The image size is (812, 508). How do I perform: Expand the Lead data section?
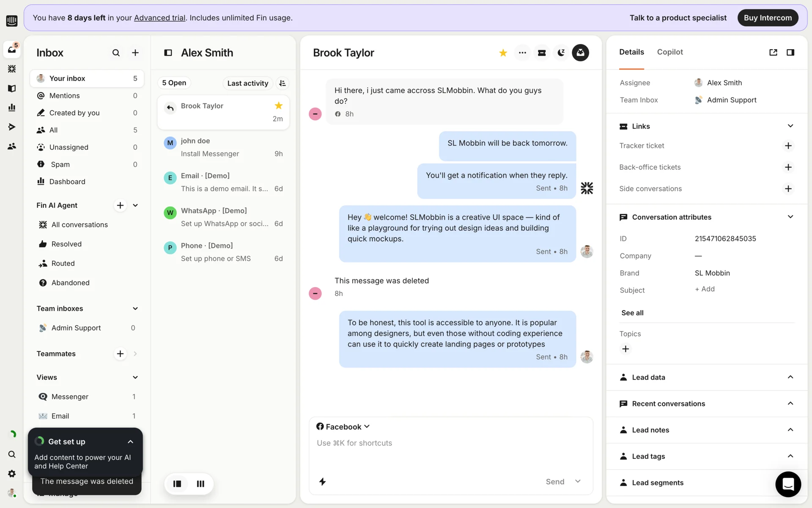pos(790,377)
